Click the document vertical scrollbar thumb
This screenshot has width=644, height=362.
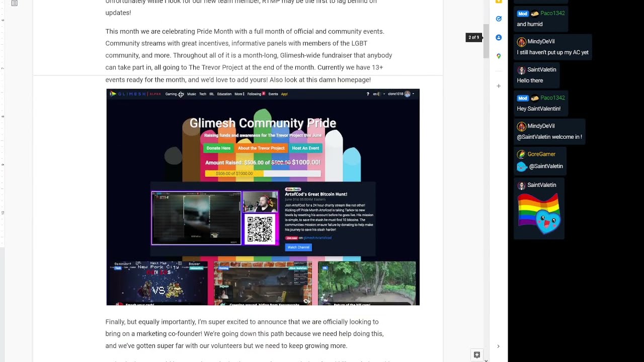487,41
